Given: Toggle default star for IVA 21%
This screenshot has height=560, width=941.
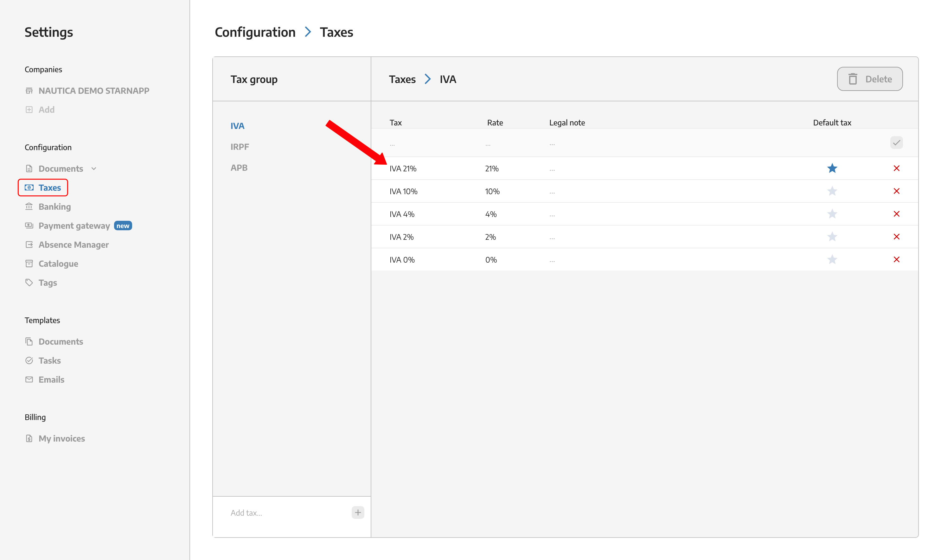Looking at the screenshot, I should 832,168.
